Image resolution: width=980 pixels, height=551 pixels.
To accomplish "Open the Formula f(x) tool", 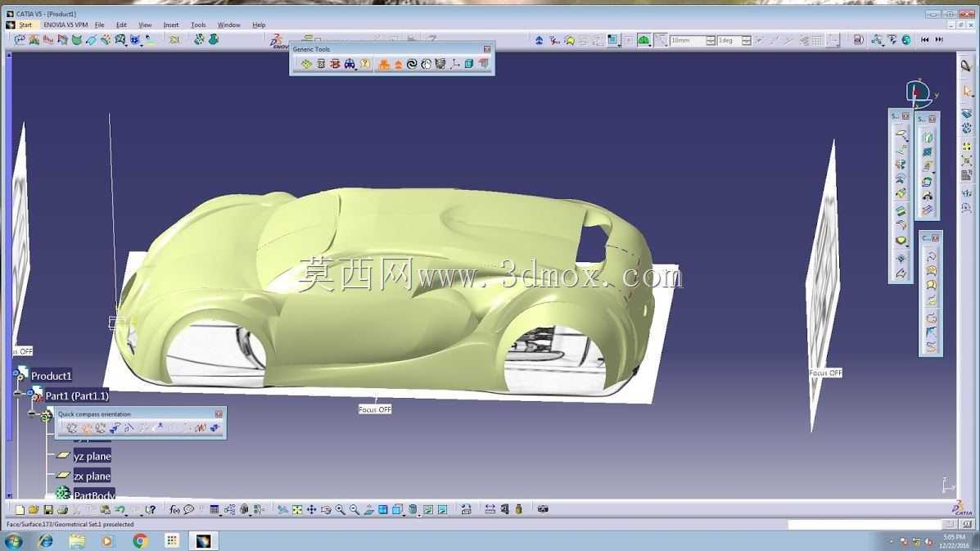I will tap(174, 510).
